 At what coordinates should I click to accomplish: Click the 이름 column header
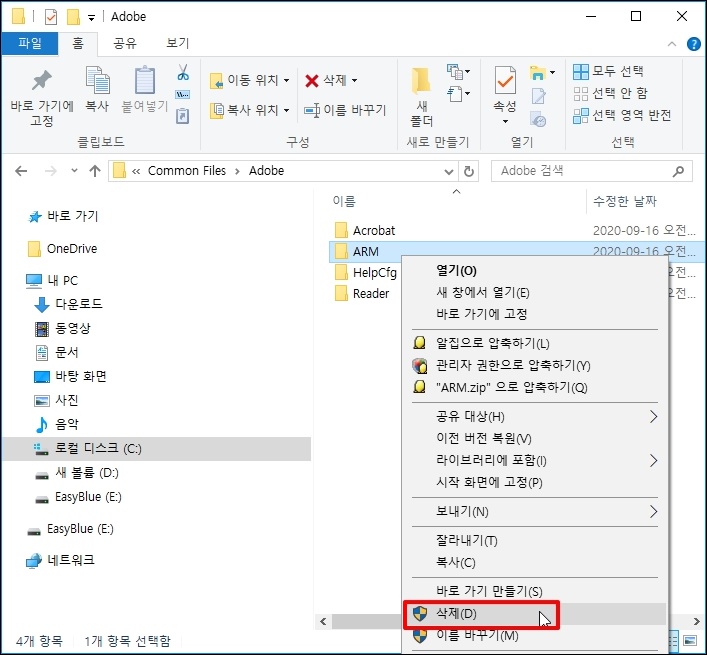pyautogui.click(x=344, y=201)
